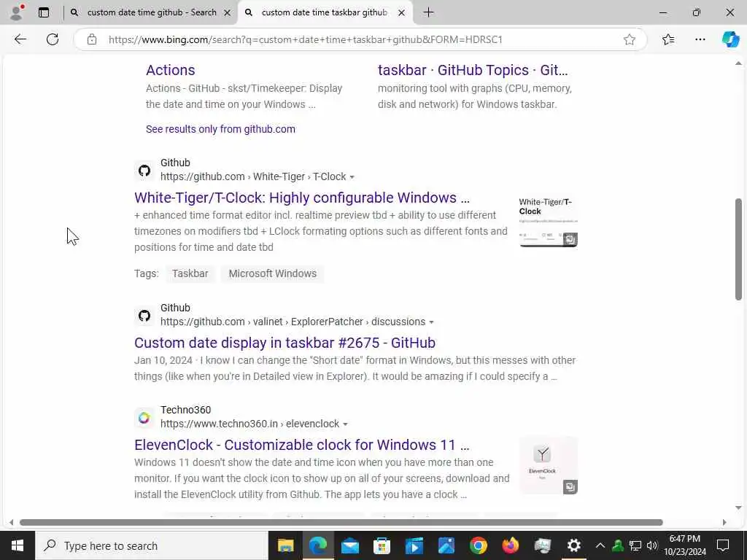This screenshot has height=560, width=747.
Task: Click the horizontal scroll-left arrow
Action: point(12,522)
